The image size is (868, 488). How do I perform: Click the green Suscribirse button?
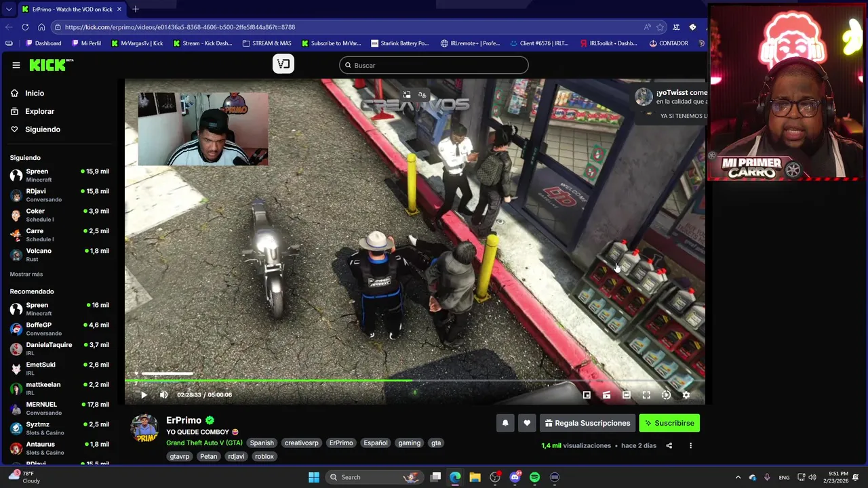point(669,423)
